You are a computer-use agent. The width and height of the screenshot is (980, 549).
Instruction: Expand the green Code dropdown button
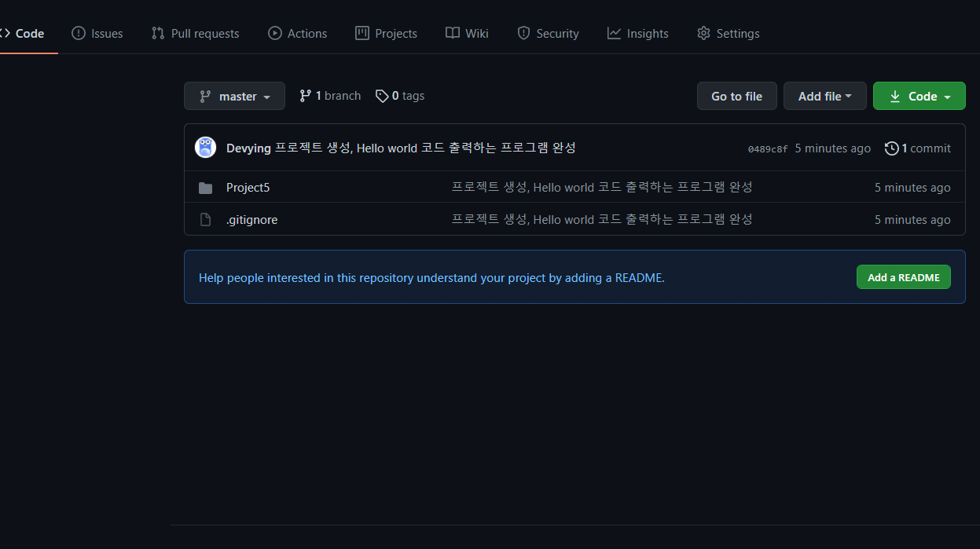919,96
